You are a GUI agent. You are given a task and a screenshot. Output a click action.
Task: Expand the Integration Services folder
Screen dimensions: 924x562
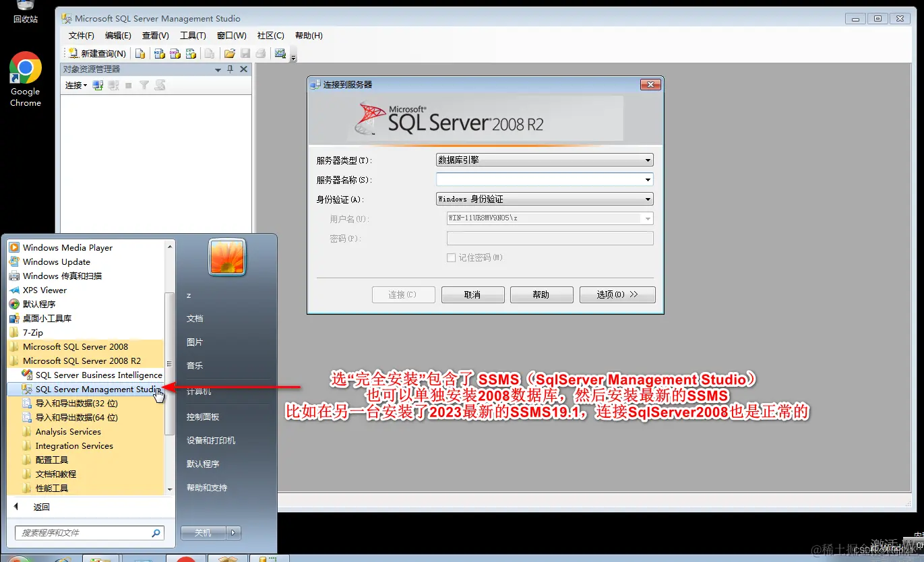tap(85, 446)
